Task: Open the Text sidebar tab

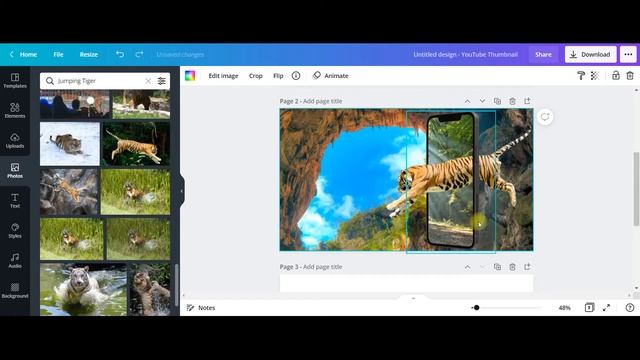Action: pos(15,200)
